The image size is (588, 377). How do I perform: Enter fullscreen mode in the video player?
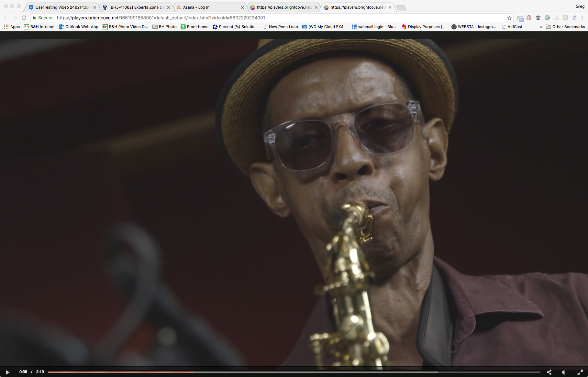[580, 372]
